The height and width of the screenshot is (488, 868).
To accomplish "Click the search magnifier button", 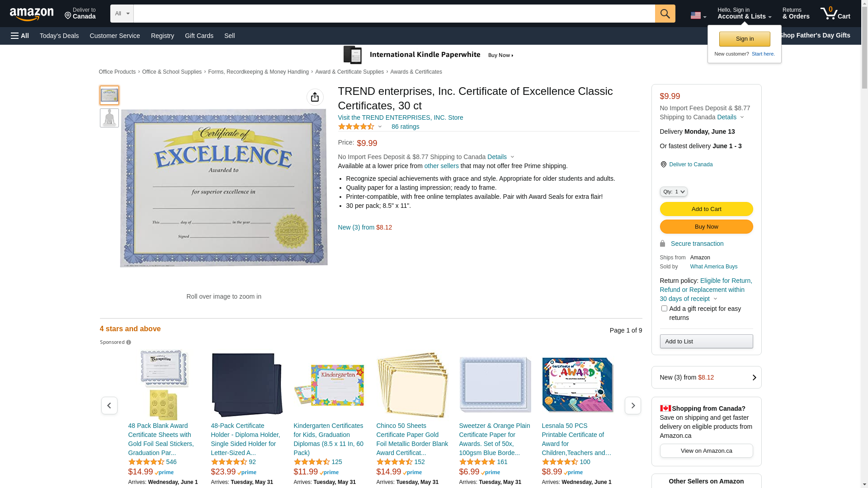I will pos(665,14).
